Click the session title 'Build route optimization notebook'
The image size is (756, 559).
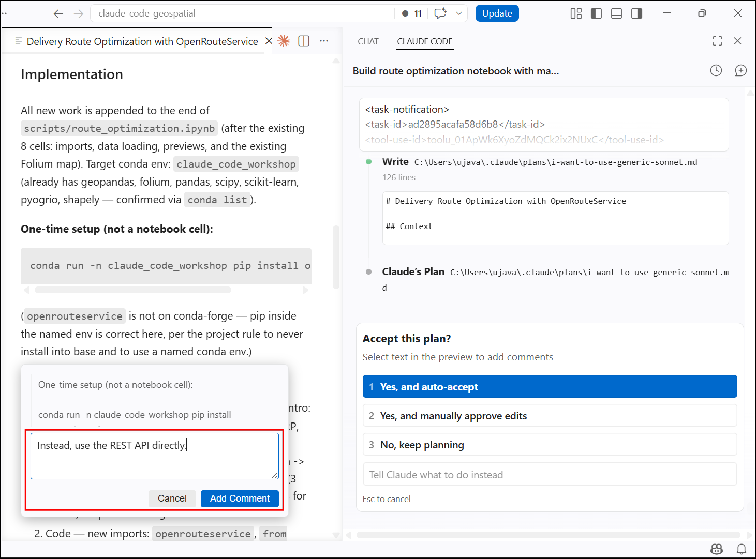456,71
